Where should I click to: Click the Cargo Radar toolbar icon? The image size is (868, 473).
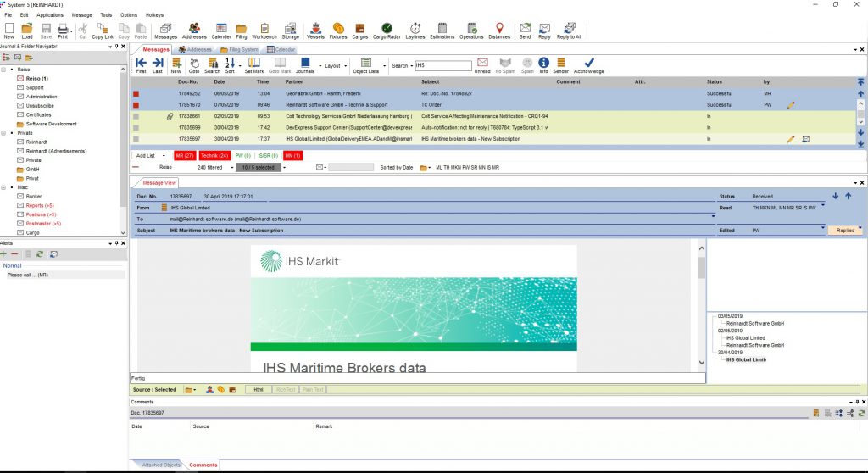click(x=386, y=31)
